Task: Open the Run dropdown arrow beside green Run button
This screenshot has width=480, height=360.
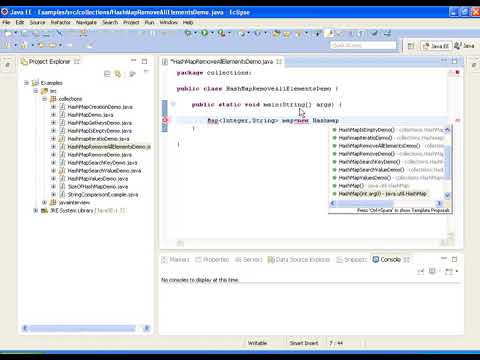Action: (212, 33)
